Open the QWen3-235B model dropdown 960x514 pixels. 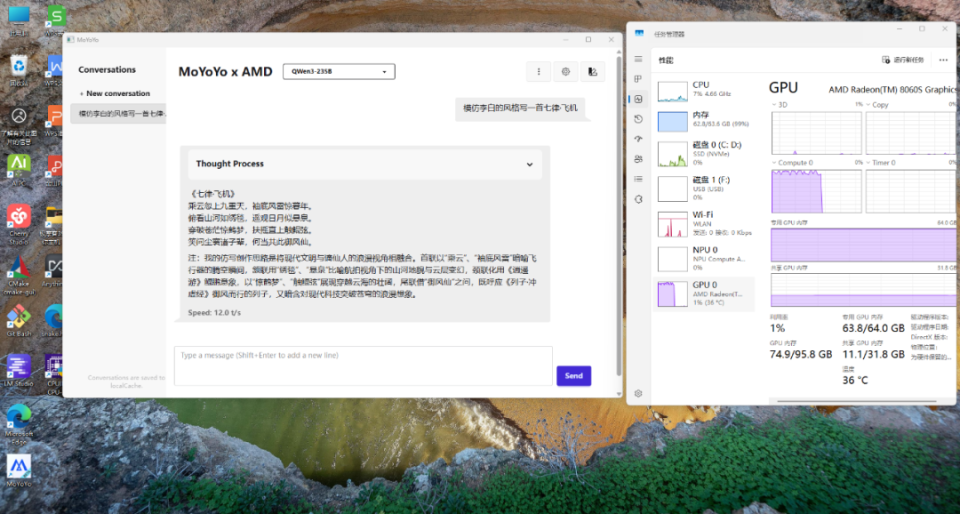point(339,72)
